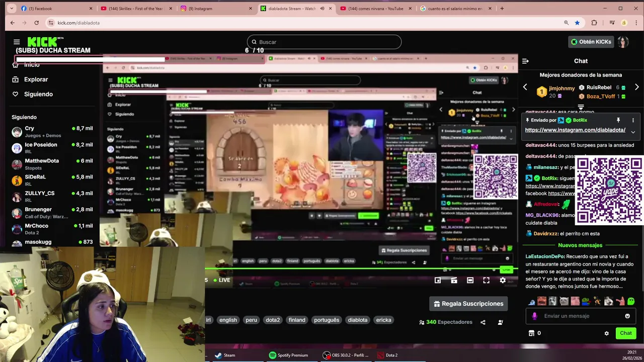Select RuisRebel in top donors
Viewport: 644px width, 362px height.
coord(602,87)
